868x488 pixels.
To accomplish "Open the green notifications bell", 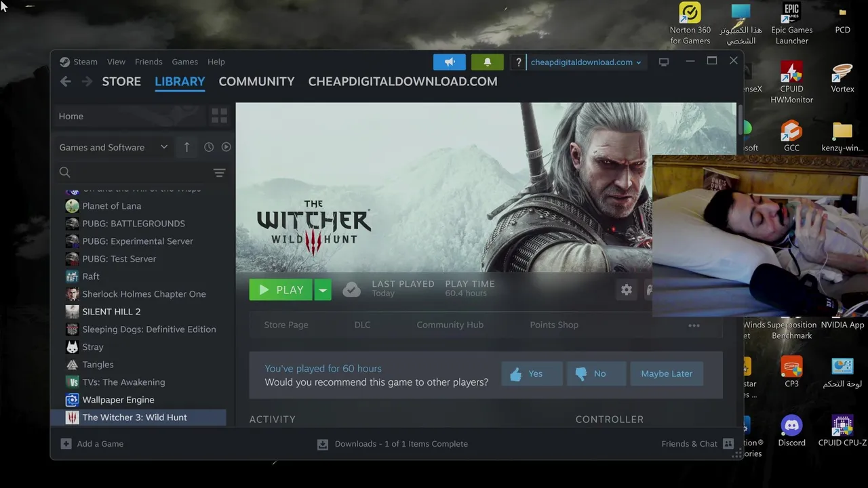I will point(487,62).
